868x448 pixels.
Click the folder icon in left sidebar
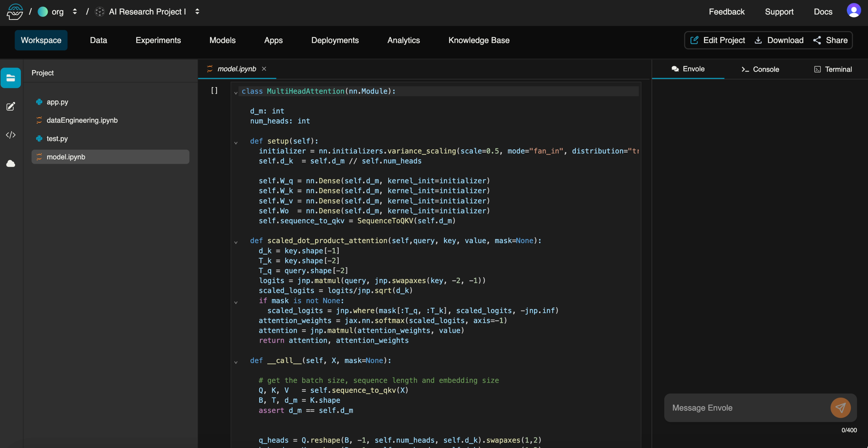click(x=11, y=78)
